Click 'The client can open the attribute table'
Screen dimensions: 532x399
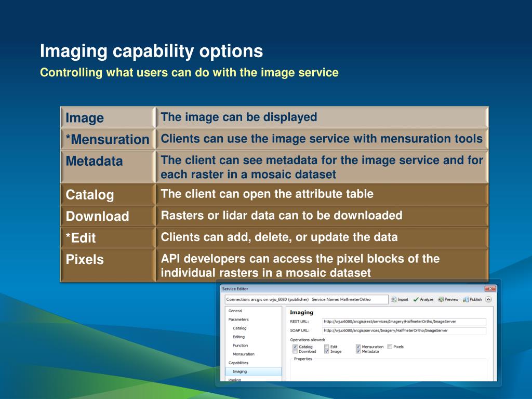267,194
